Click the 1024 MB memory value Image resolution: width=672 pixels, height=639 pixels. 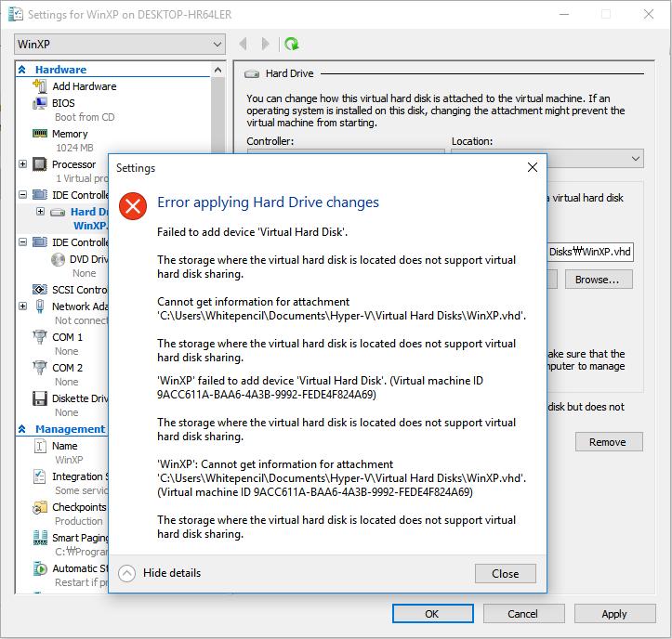point(74,148)
